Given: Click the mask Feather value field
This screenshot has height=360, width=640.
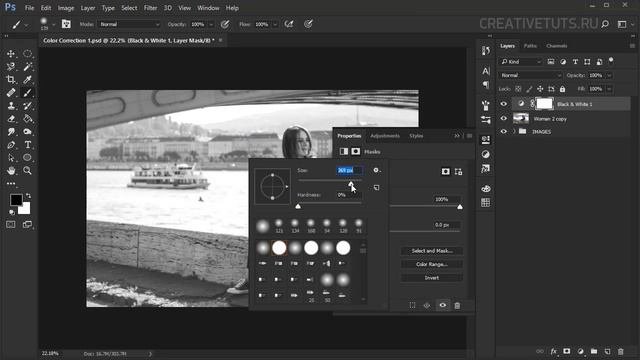Looking at the screenshot, I should [x=447, y=225].
